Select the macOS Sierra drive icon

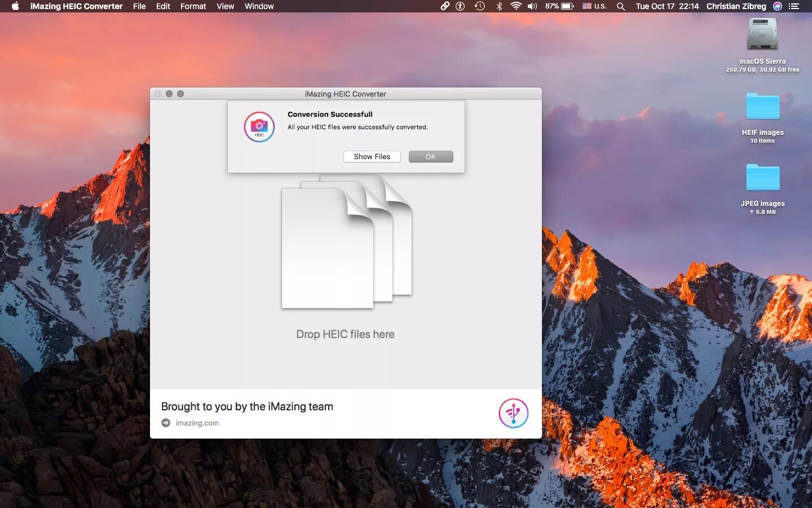point(762,34)
